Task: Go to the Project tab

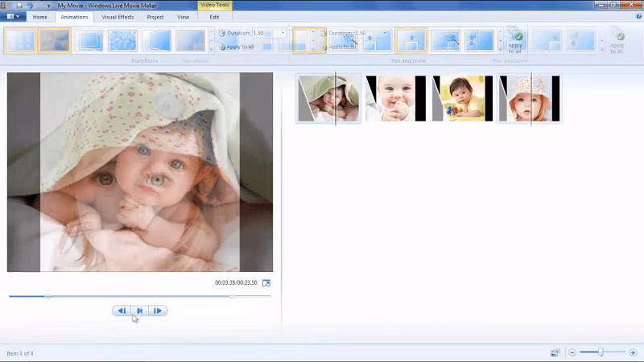Action: tap(155, 17)
